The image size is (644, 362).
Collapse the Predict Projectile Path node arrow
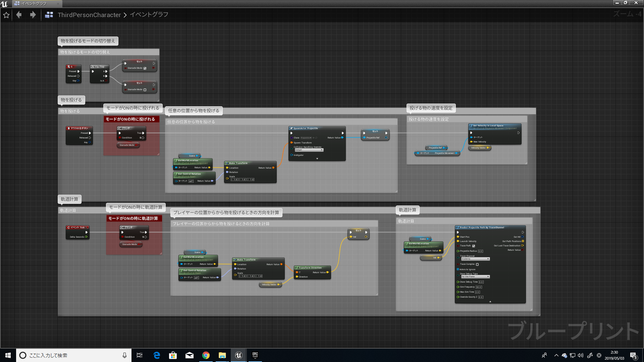(x=490, y=302)
